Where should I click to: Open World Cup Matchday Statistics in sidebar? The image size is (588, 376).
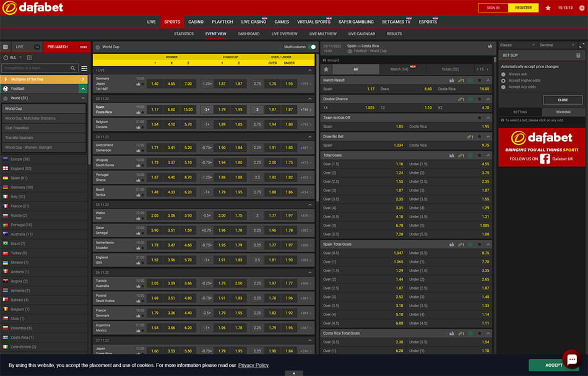point(43,118)
